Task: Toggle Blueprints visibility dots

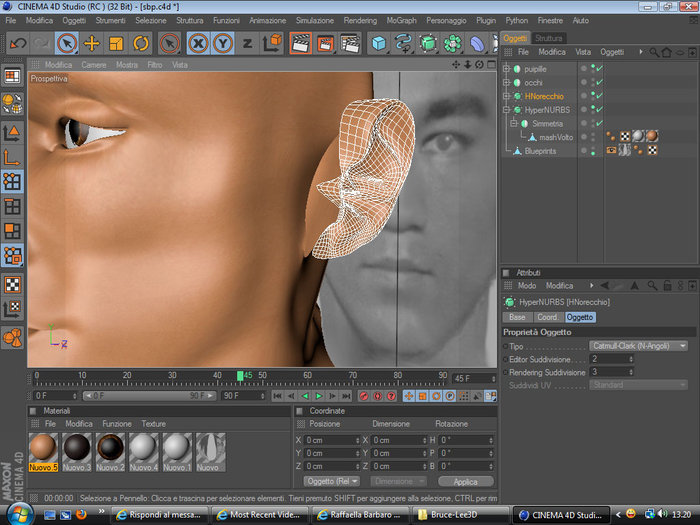Action: [592, 151]
